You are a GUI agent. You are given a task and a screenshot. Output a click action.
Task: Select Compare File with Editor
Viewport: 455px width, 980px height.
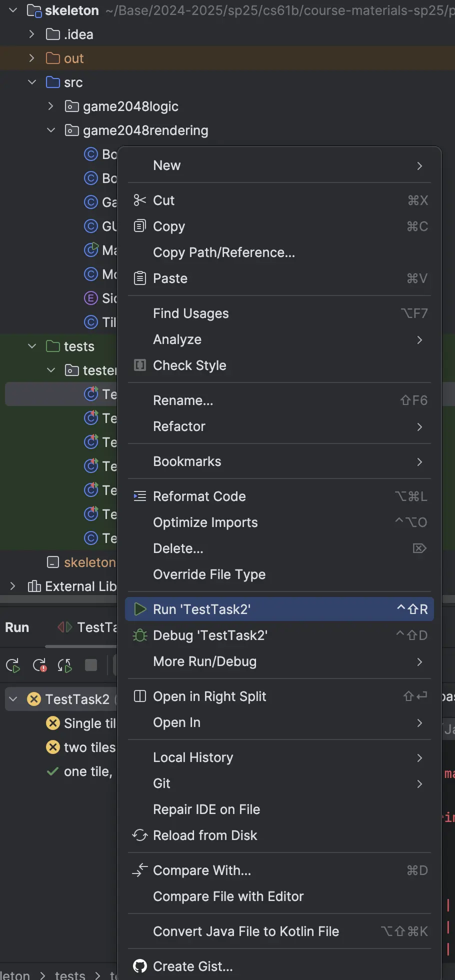click(279, 896)
